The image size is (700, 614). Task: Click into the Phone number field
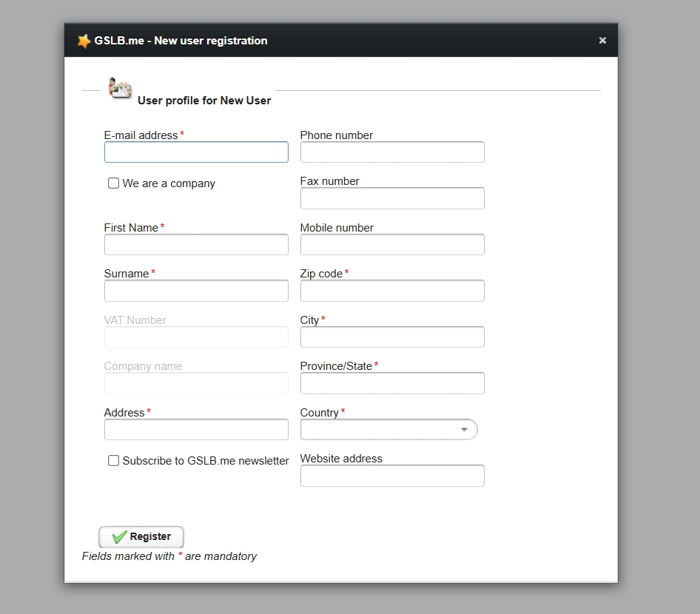(x=392, y=152)
